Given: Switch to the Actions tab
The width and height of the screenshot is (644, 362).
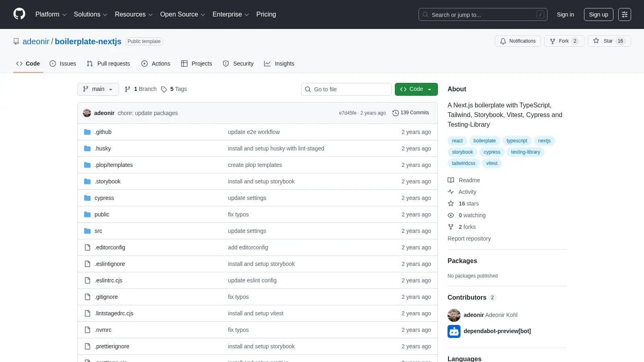Looking at the screenshot, I should point(156,64).
